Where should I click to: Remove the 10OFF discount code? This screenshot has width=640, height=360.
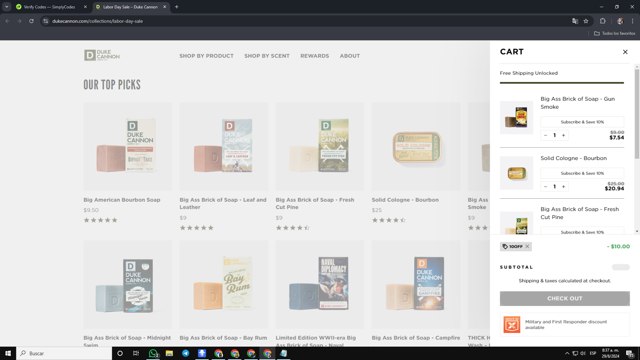[x=527, y=247]
